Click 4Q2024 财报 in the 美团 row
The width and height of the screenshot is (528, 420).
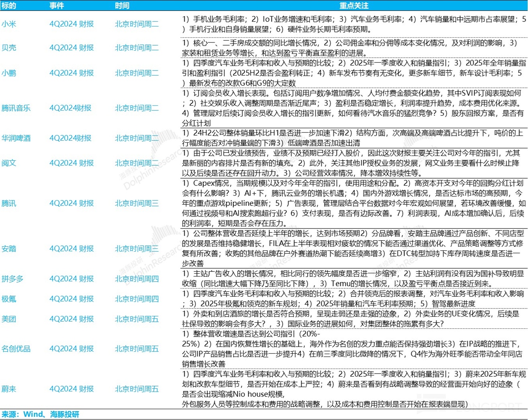[72, 319]
